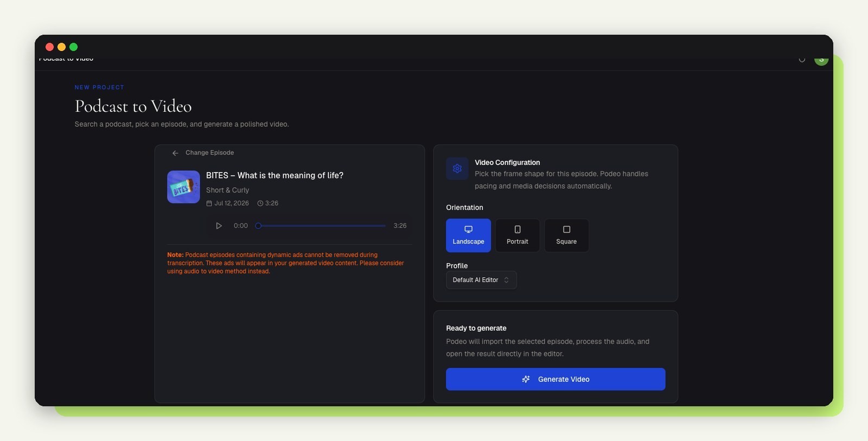Click the calendar icon next to Jul 12, 2026
The image size is (868, 441).
209,203
